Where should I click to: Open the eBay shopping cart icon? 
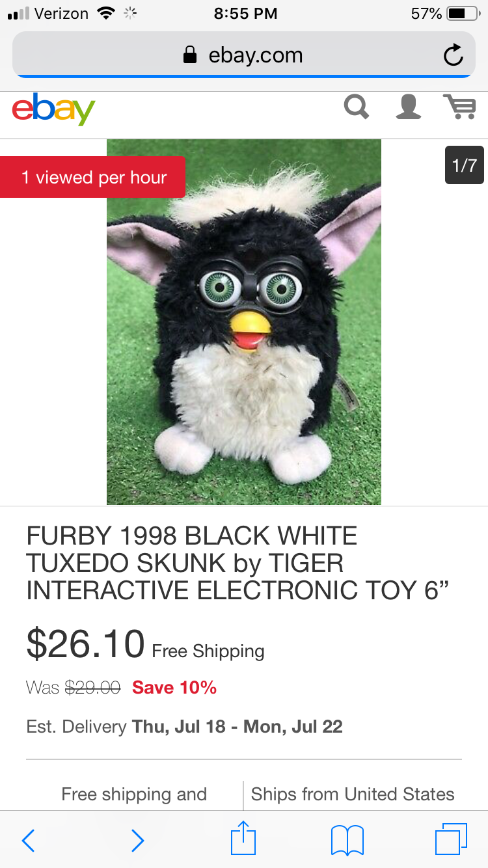click(x=460, y=107)
